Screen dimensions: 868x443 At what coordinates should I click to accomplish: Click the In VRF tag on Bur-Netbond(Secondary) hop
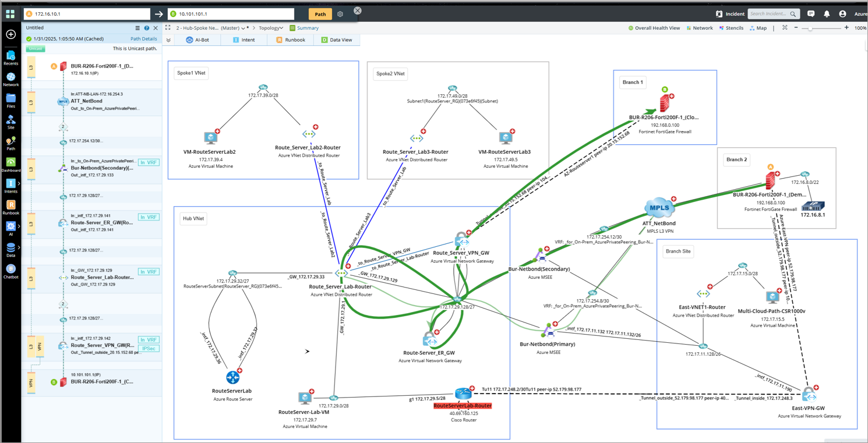pyautogui.click(x=149, y=162)
